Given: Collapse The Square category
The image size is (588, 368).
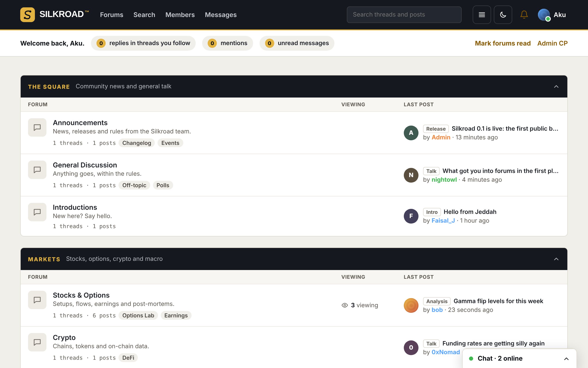Looking at the screenshot, I should click(x=556, y=87).
